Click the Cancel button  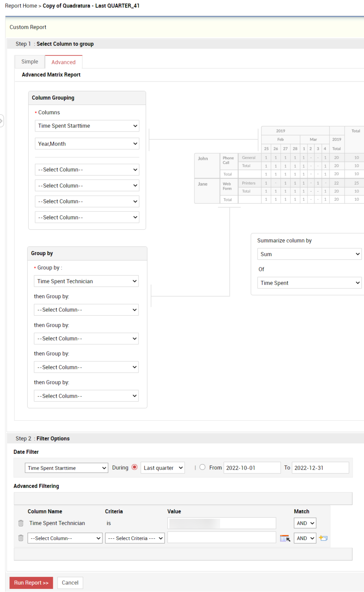coord(70,583)
